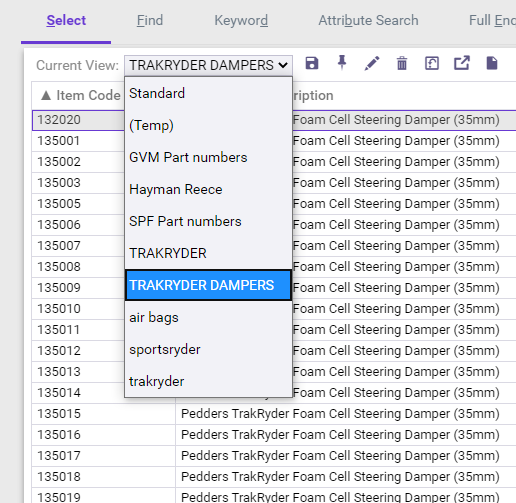The image size is (516, 503).
Task: Pin the current view with pushpin icon
Action: click(342, 63)
